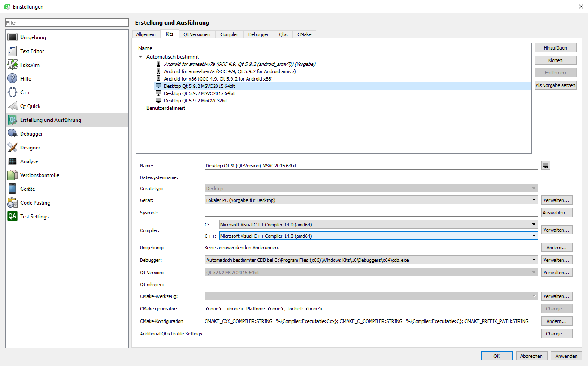Select the C++ braces icon

coord(12,93)
